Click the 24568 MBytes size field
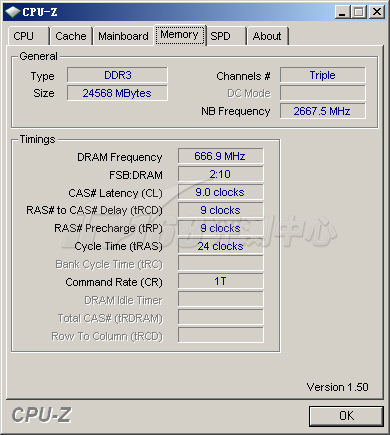This screenshot has width=390, height=435. (117, 93)
